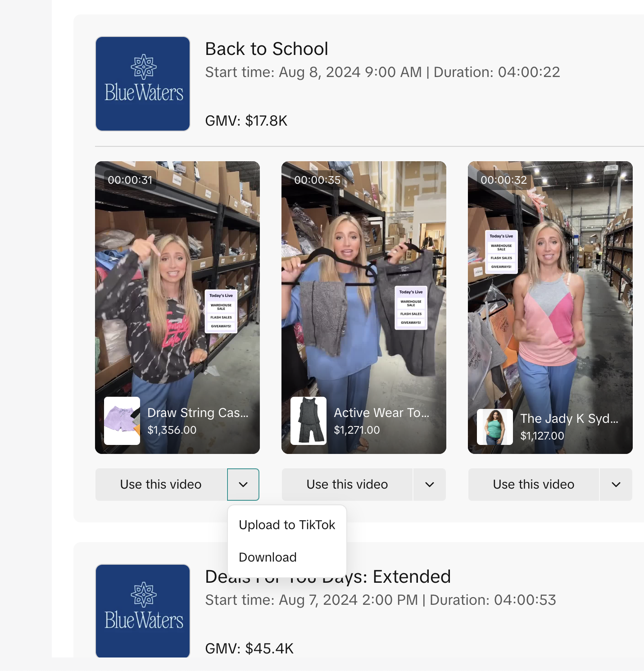Expand the dropdown arrow under Active Wear video
Viewport: 644px width, 671px height.
[430, 485]
